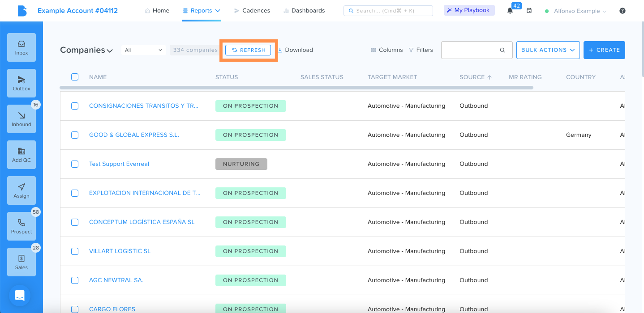Click ON PROSPECTION badge for VILLART LOGISTIC
This screenshot has height=313, width=644.
point(251,251)
